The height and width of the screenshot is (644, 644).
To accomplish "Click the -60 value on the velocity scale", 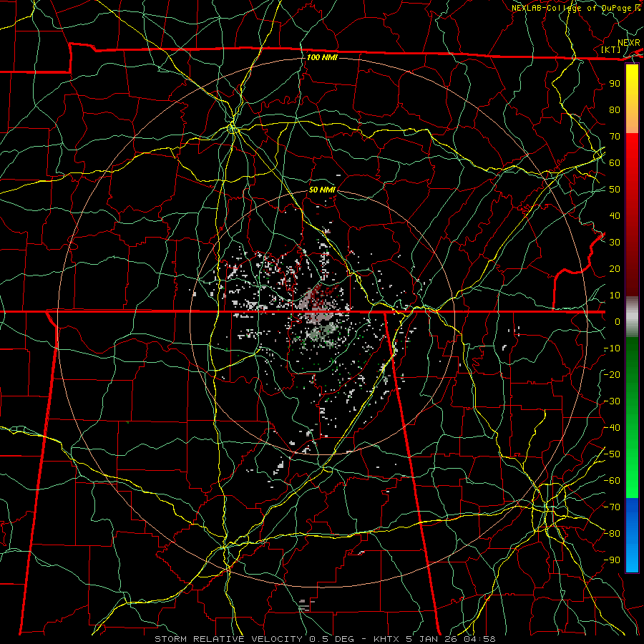I will pos(612,481).
